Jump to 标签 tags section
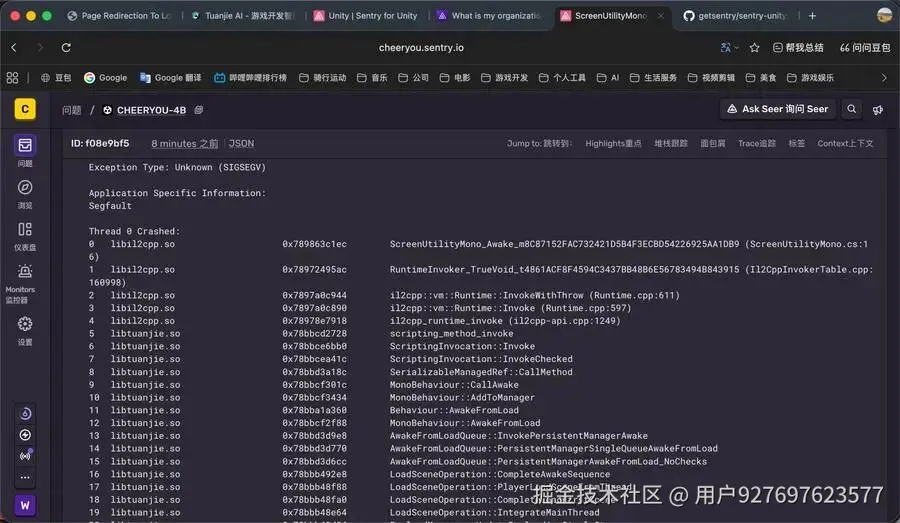Image resolution: width=900 pixels, height=523 pixels. coord(796,144)
